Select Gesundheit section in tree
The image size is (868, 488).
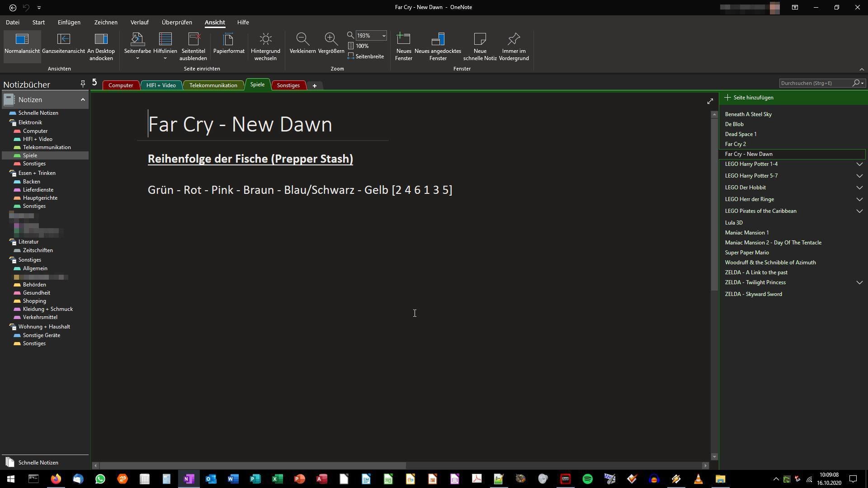pos(36,293)
